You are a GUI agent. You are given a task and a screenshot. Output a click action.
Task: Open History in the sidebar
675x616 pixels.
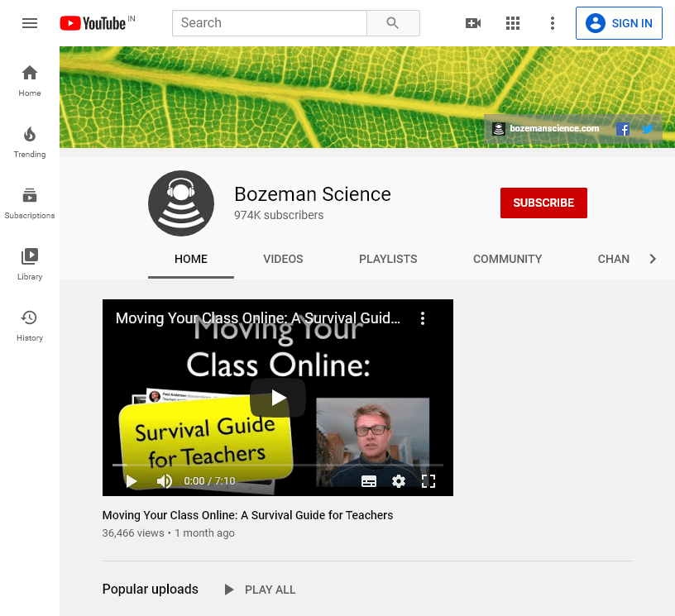30,326
